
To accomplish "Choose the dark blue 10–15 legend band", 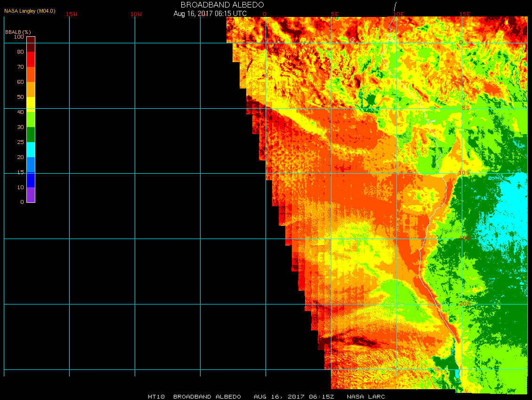I will 31,180.
